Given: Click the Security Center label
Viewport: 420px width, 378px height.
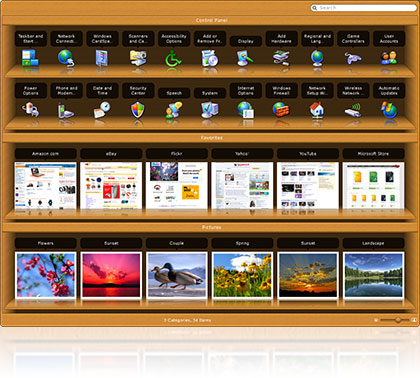Looking at the screenshot, I should (x=138, y=91).
